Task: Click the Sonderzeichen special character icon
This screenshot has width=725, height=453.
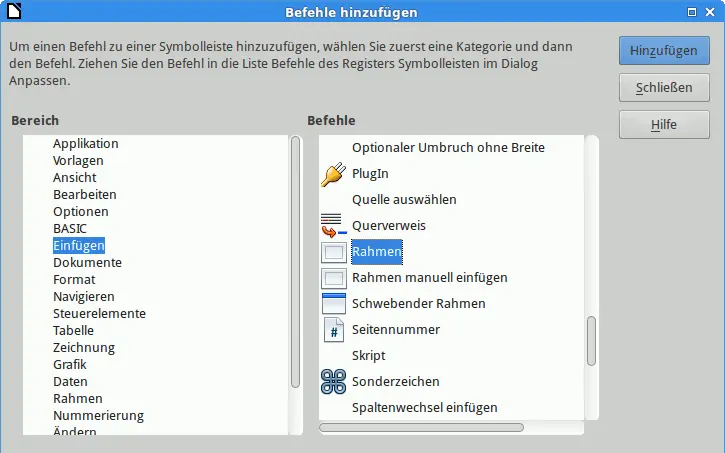Action: (332, 382)
